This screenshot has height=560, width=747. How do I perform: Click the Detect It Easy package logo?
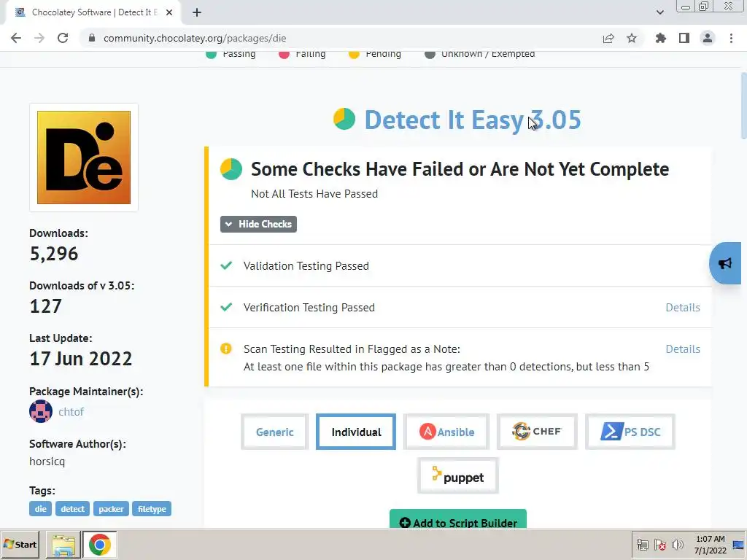pos(84,157)
